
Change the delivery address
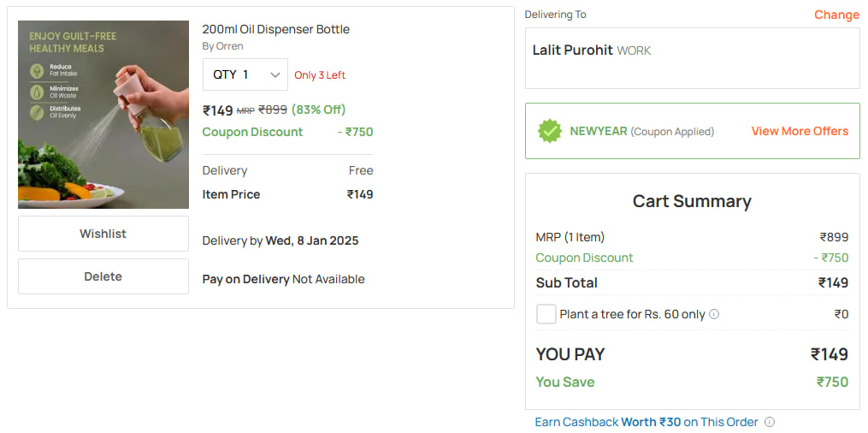click(x=836, y=15)
